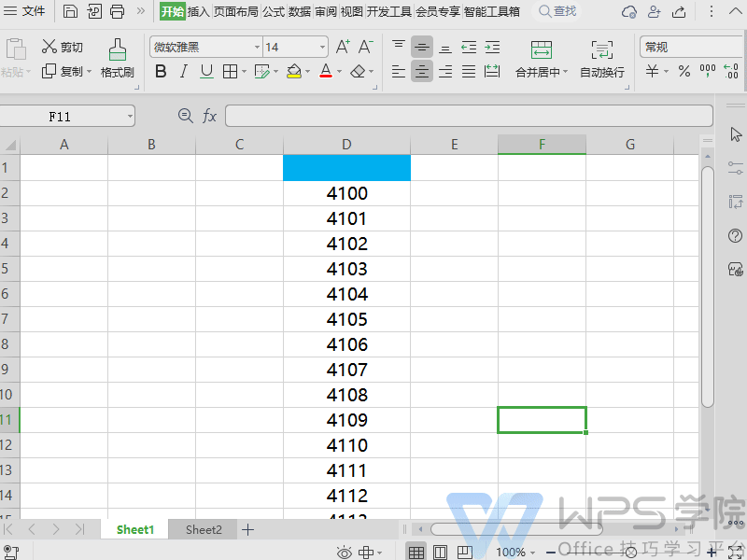Screen dimensions: 747x560
Task: Click the 合并居中 merge and center button
Action: (542, 59)
